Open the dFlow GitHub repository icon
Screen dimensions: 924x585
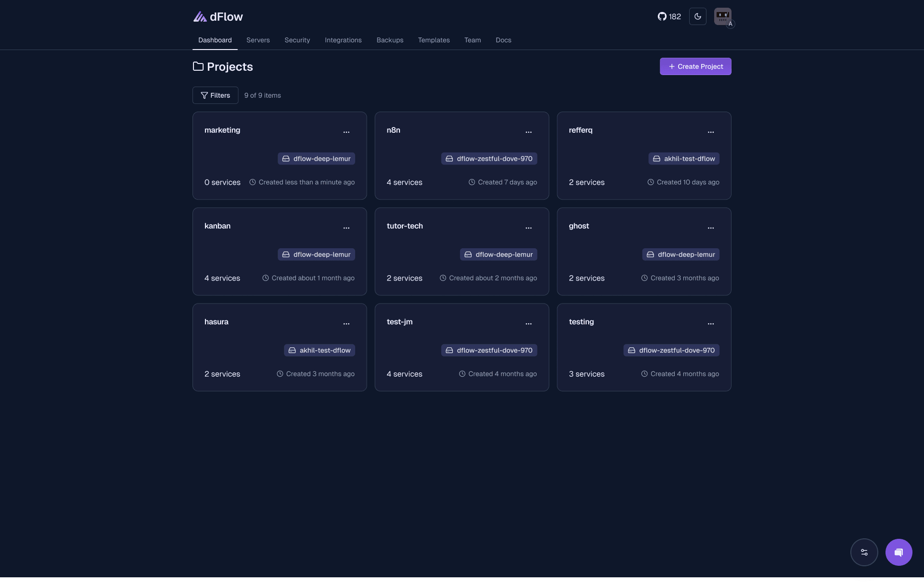[662, 16]
